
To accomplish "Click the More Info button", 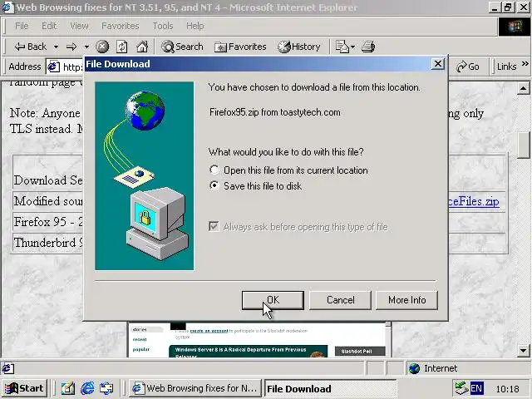I will point(406,300).
